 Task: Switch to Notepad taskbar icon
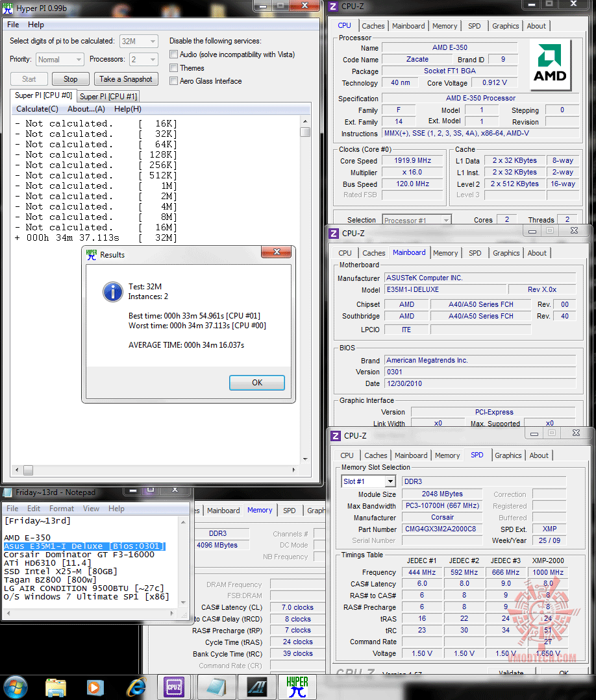(216, 688)
